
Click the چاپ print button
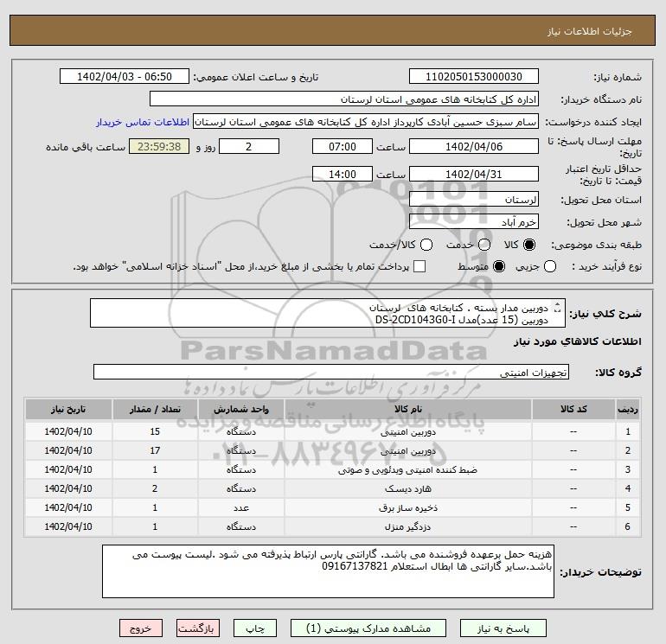coord(255,628)
